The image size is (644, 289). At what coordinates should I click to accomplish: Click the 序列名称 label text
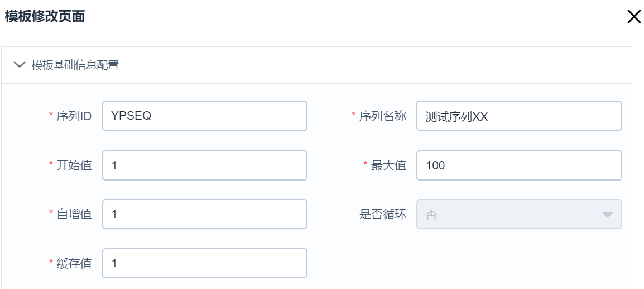[x=382, y=116]
